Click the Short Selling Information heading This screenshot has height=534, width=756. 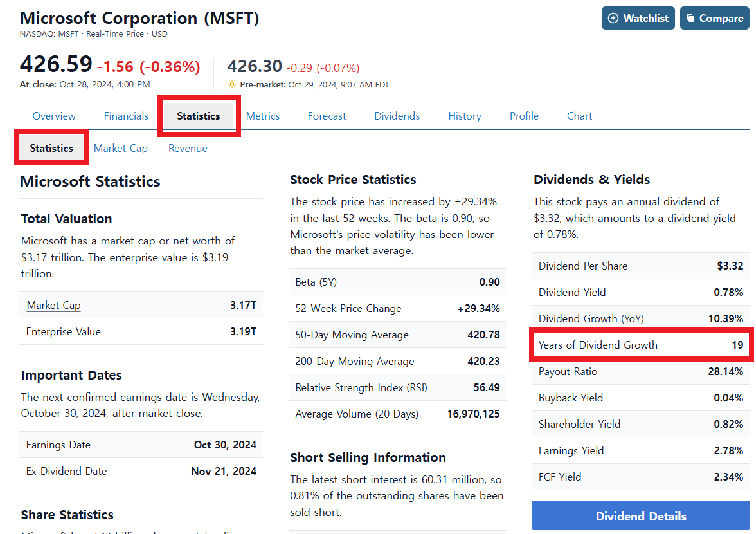pos(368,458)
